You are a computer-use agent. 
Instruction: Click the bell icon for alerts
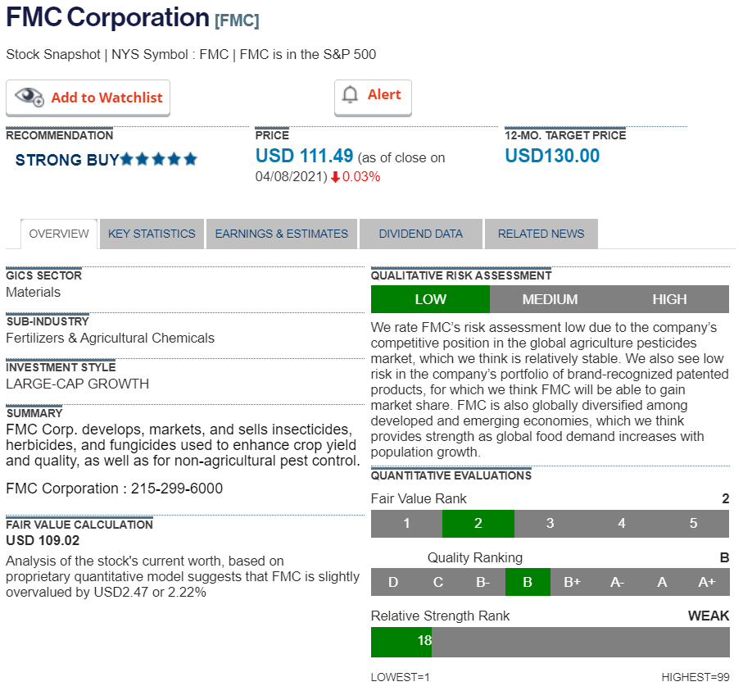coord(351,95)
